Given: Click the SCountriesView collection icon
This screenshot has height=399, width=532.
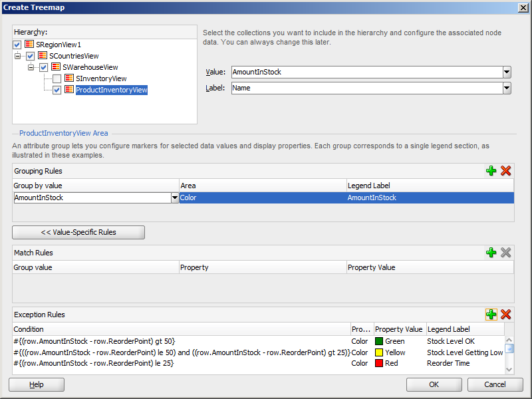Looking at the screenshot, I should [43, 55].
